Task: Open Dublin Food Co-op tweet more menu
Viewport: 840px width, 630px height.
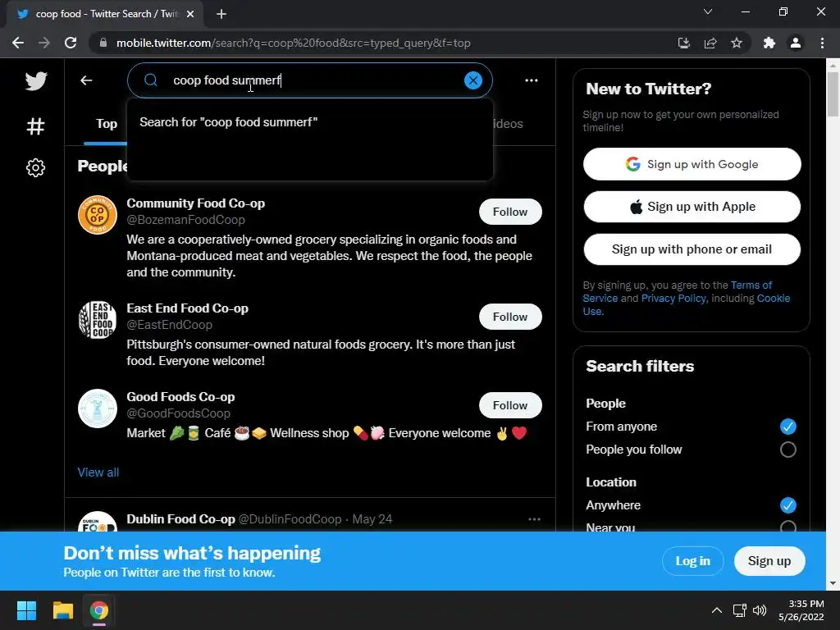Action: (534, 519)
